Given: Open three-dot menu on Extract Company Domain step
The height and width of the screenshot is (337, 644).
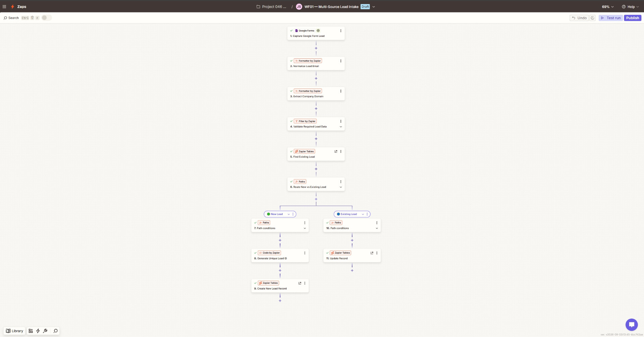Looking at the screenshot, I should 341,91.
